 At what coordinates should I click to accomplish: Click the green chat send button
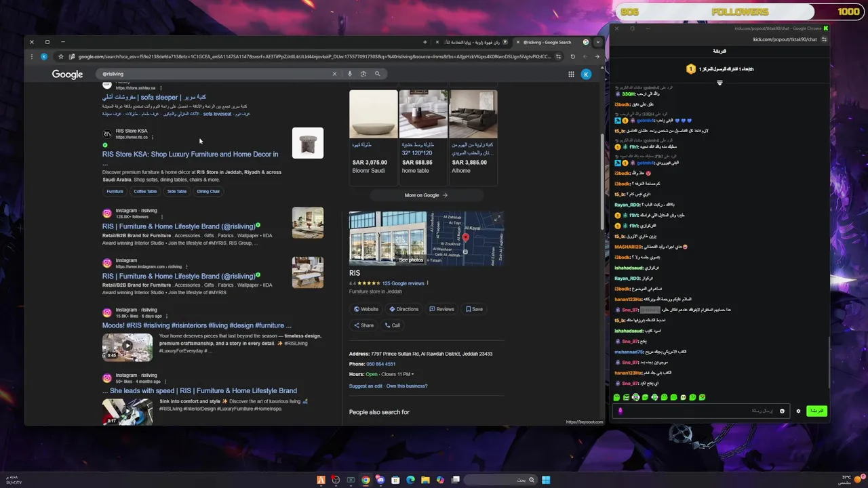(817, 411)
